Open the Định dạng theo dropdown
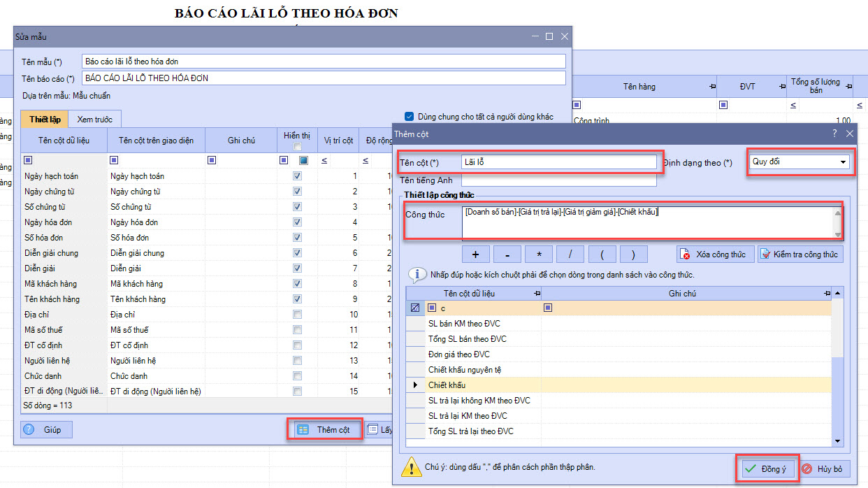The image size is (868, 488). tap(841, 162)
